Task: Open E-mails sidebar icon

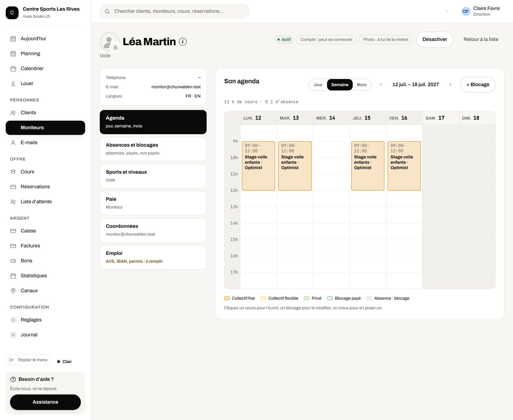Action: [x=13, y=143]
